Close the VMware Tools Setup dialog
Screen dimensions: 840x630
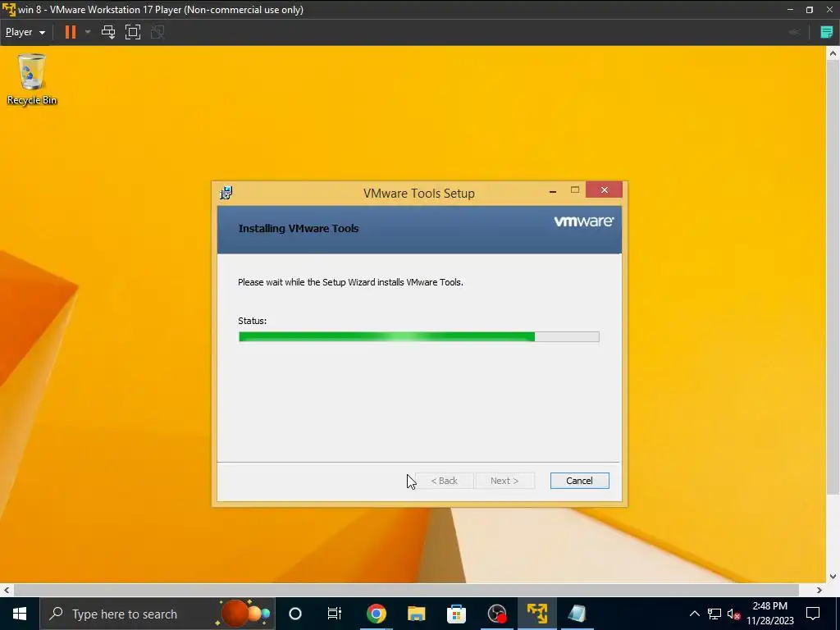click(x=605, y=189)
